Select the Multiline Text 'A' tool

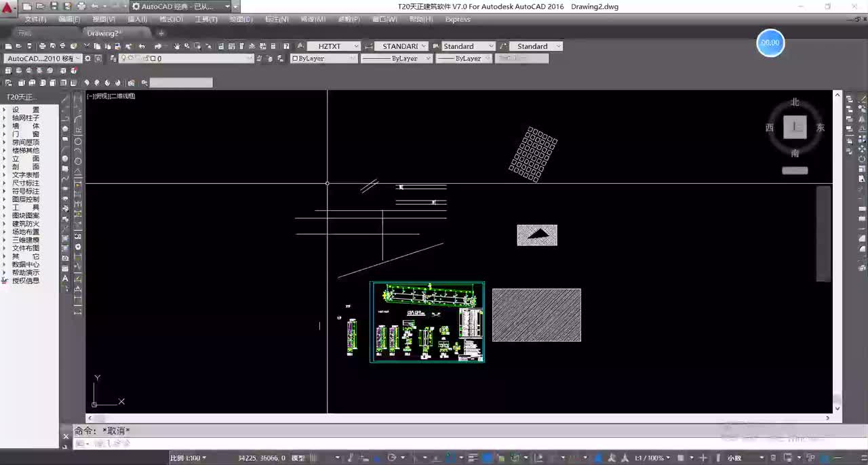(x=65, y=279)
